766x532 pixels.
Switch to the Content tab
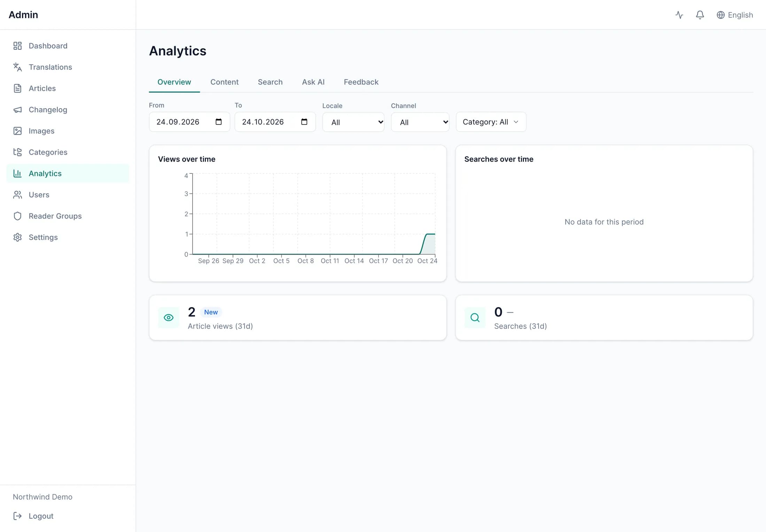click(x=224, y=82)
